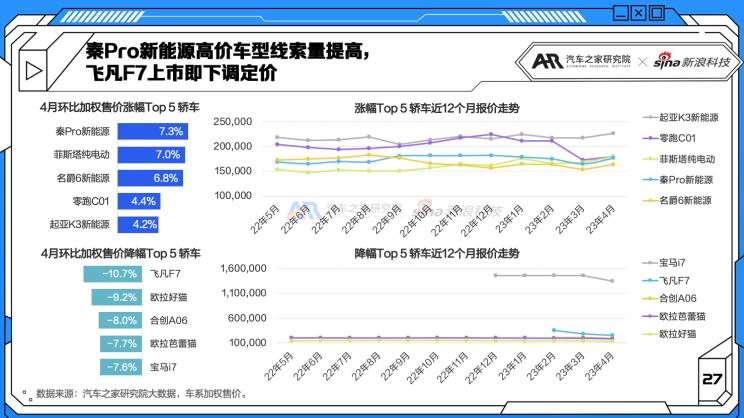Click 秦Pro新能源 legend entry
Viewport: 744px width, 418px height.
[x=678, y=179]
